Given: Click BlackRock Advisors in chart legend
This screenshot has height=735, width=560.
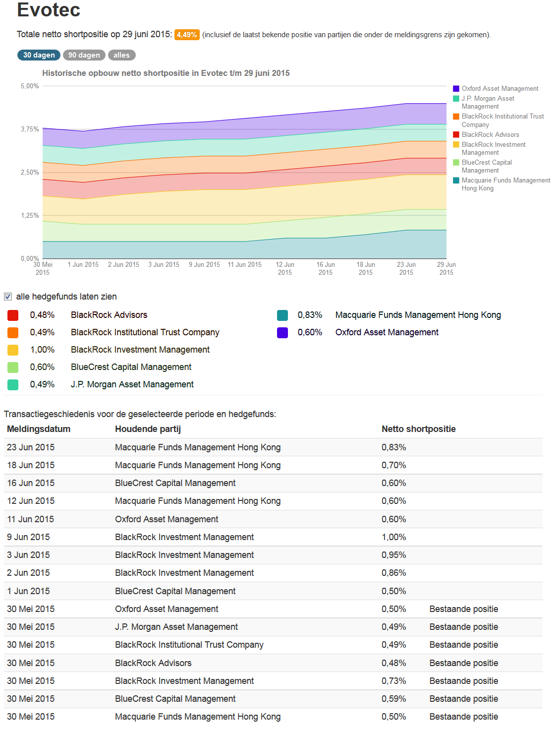Looking at the screenshot, I should [490, 135].
